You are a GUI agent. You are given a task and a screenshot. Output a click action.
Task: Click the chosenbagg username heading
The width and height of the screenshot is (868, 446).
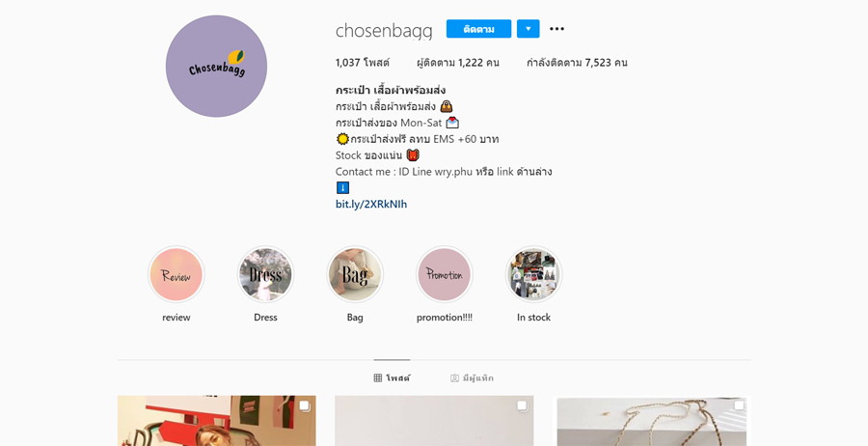point(384,31)
